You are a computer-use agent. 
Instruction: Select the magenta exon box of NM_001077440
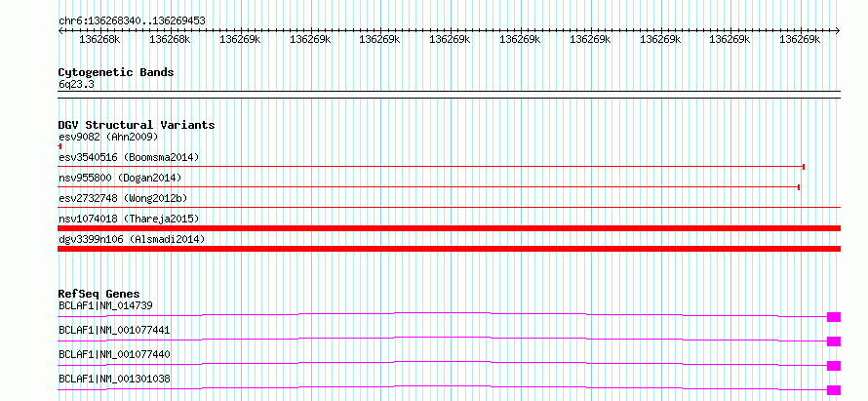coord(834,366)
